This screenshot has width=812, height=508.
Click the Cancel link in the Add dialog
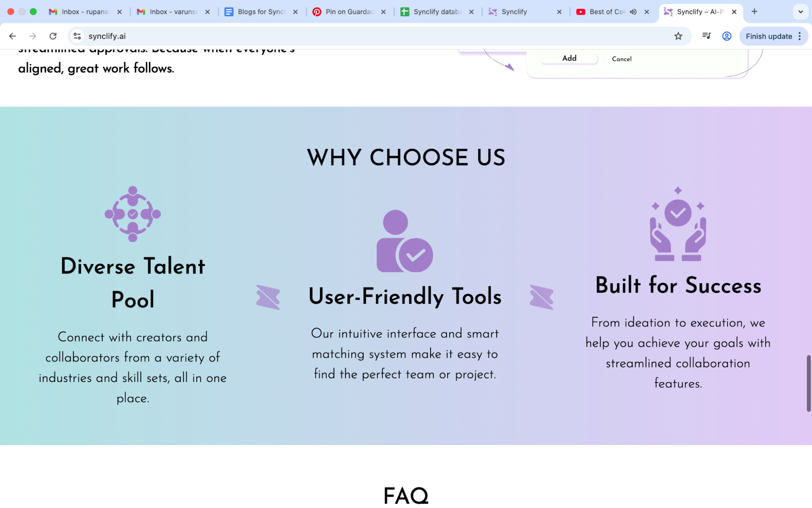(x=621, y=59)
